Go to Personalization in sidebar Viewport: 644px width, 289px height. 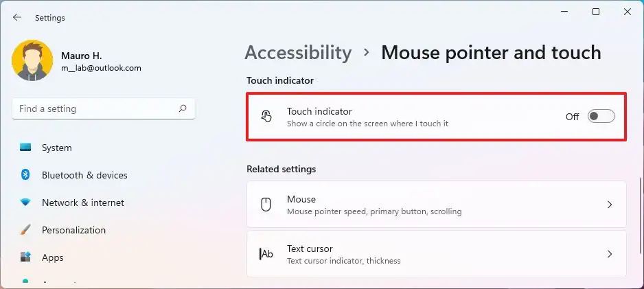[x=73, y=230]
